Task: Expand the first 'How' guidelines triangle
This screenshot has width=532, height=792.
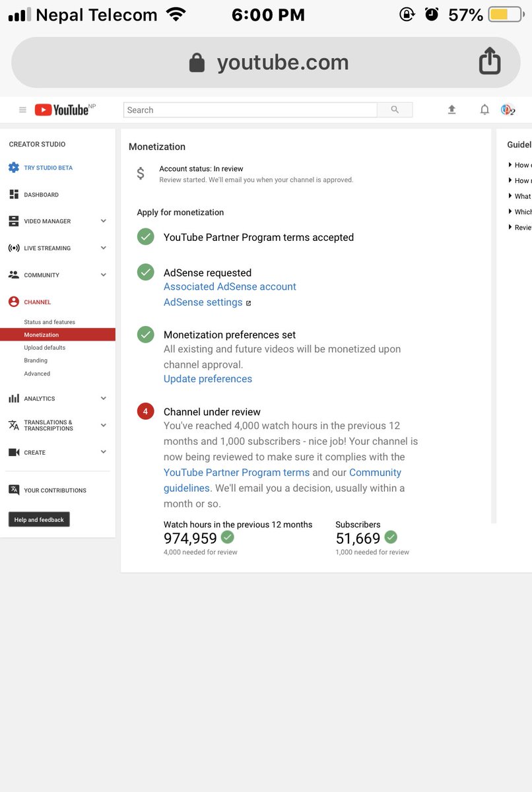Action: point(510,165)
